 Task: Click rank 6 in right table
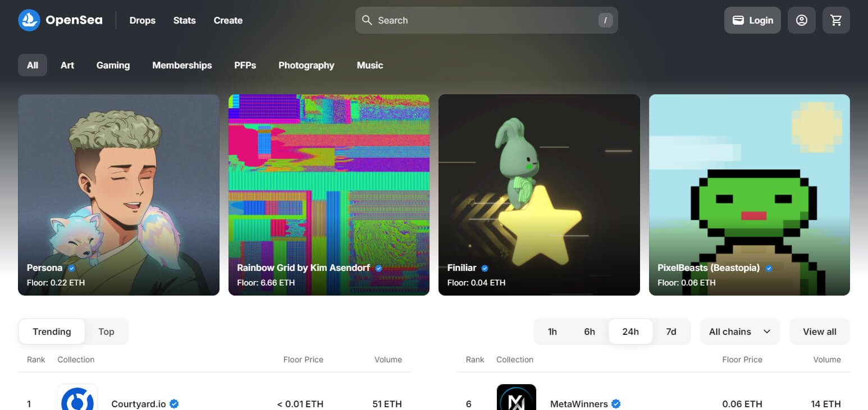[x=469, y=404]
